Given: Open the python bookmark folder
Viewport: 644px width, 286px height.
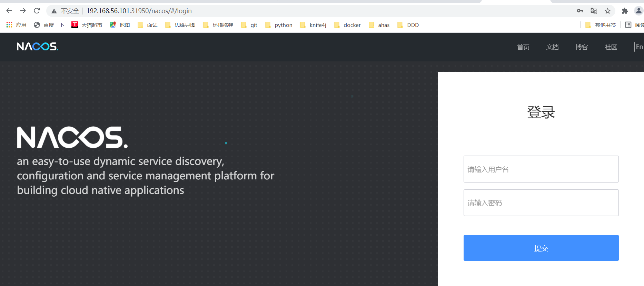Looking at the screenshot, I should pyautogui.click(x=279, y=25).
